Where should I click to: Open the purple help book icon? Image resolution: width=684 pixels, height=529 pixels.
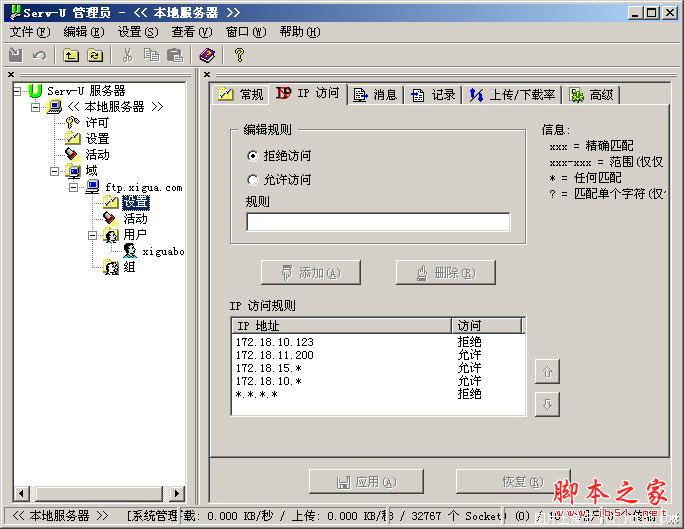click(x=207, y=55)
